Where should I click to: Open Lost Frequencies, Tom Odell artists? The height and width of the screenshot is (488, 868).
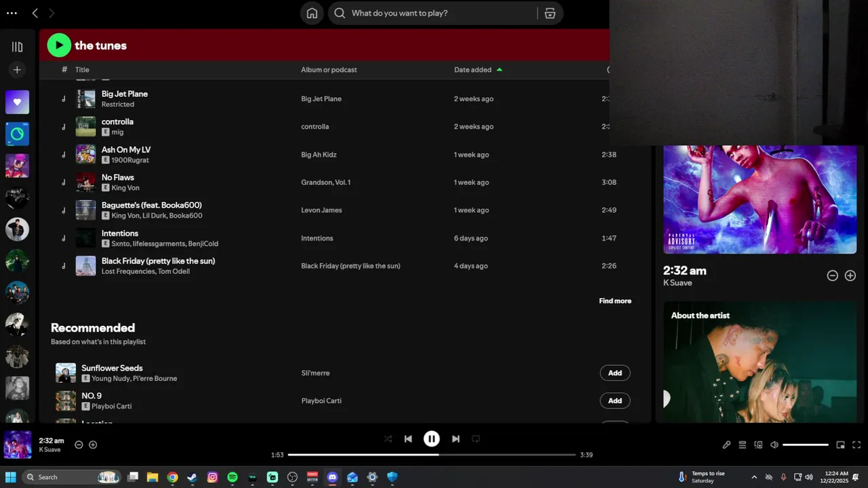pos(146,271)
